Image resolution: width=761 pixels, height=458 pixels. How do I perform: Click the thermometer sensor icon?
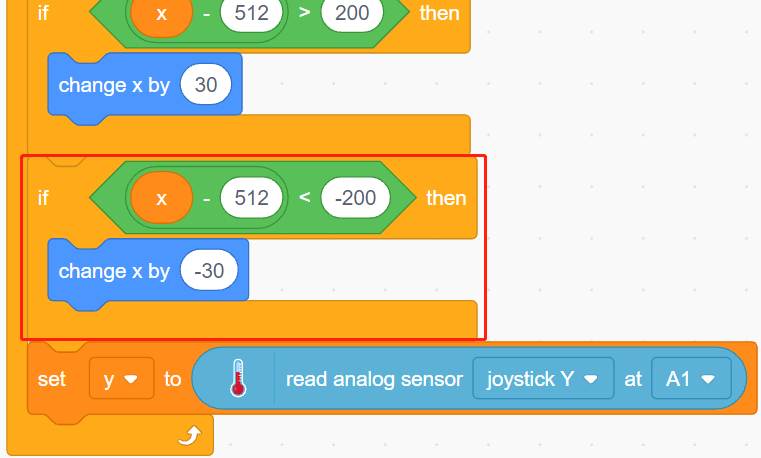click(x=237, y=378)
